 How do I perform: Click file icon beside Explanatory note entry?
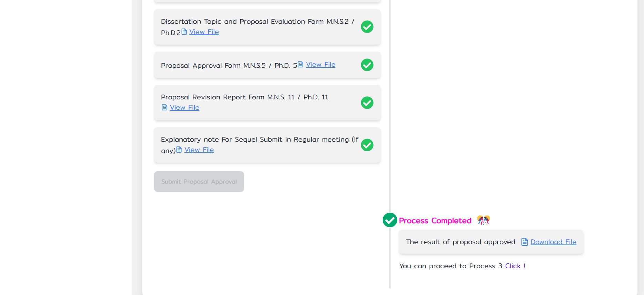point(179,150)
